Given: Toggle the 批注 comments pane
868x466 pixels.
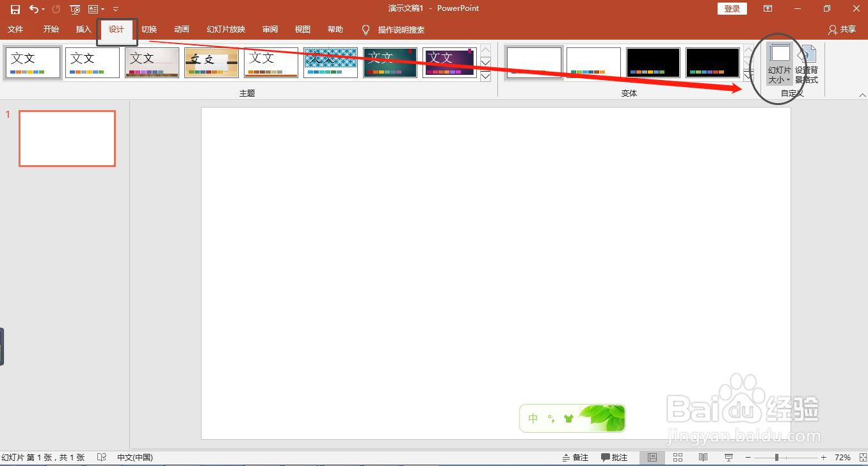Looking at the screenshot, I should click(x=615, y=458).
